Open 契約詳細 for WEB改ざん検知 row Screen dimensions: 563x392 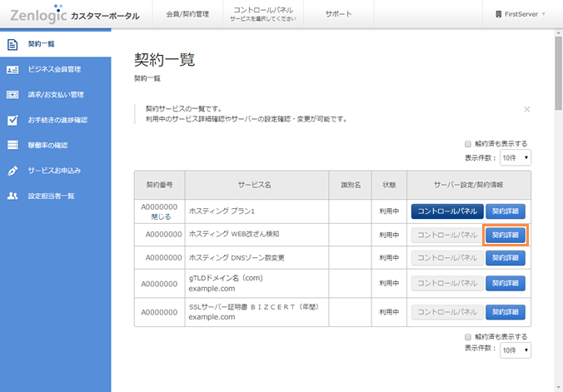click(x=506, y=236)
